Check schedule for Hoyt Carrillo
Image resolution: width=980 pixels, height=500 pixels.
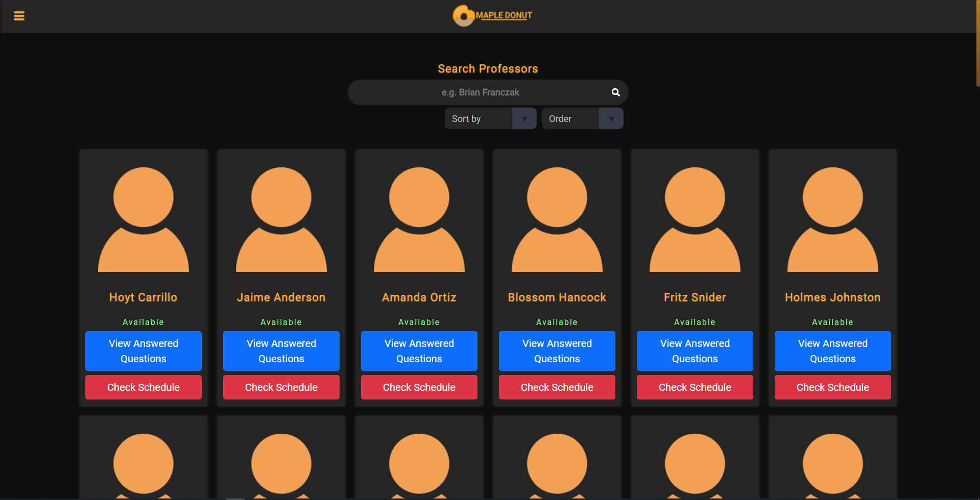144,387
